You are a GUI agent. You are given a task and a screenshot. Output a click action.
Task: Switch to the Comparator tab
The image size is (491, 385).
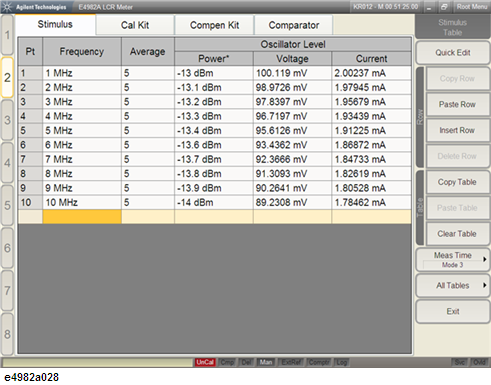tap(294, 25)
